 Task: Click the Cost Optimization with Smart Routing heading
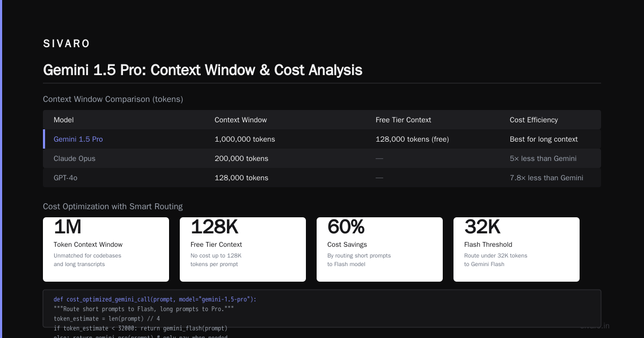[x=113, y=207]
